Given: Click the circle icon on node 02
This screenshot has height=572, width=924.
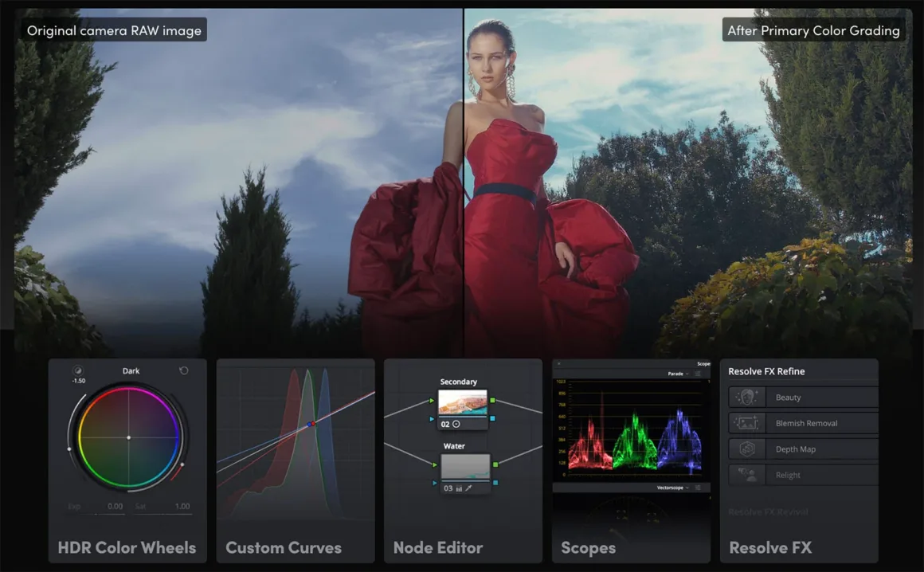Looking at the screenshot, I should pyautogui.click(x=456, y=425).
